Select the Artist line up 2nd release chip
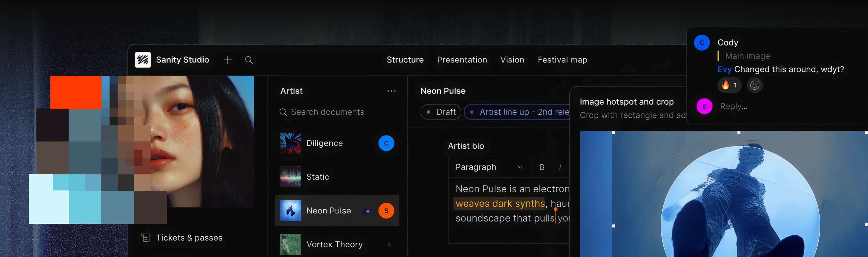Image resolution: width=868 pixels, height=257 pixels. click(x=517, y=112)
